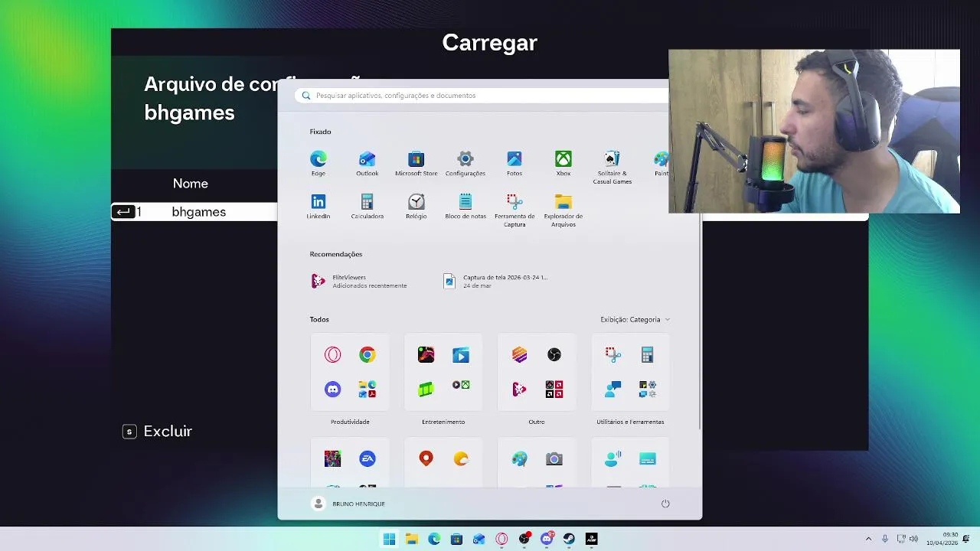Click the Entretenimento category label
The width and height of the screenshot is (980, 551).
[x=443, y=422]
